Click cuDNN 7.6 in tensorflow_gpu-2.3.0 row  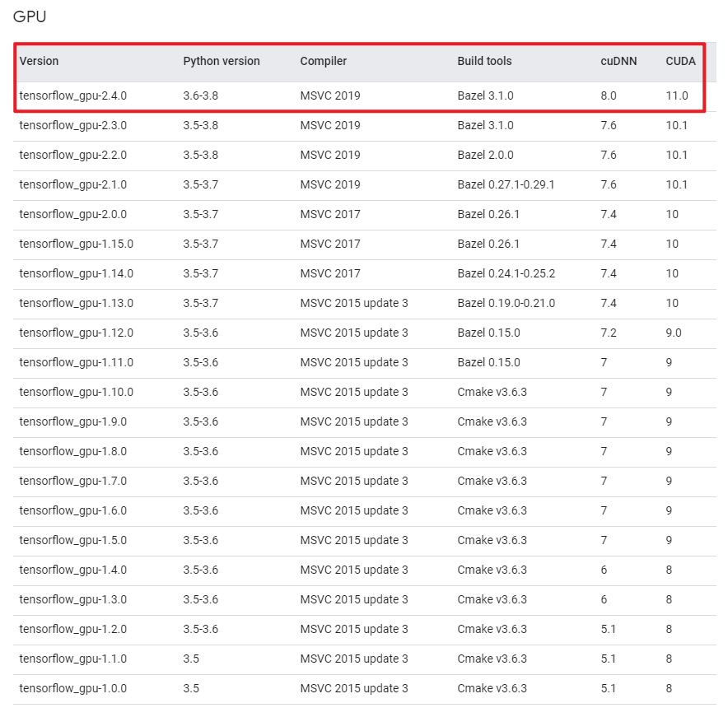(609, 125)
